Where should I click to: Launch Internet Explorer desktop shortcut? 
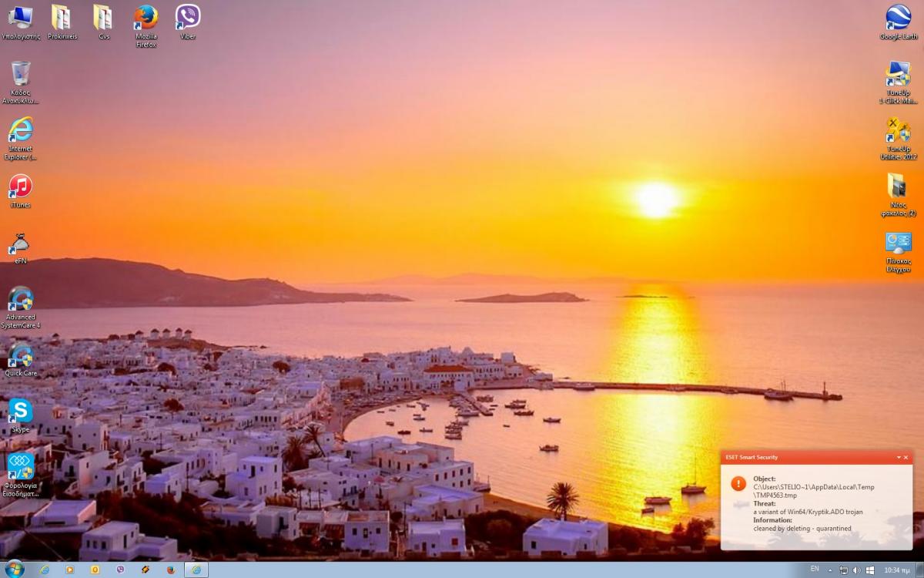(21, 139)
